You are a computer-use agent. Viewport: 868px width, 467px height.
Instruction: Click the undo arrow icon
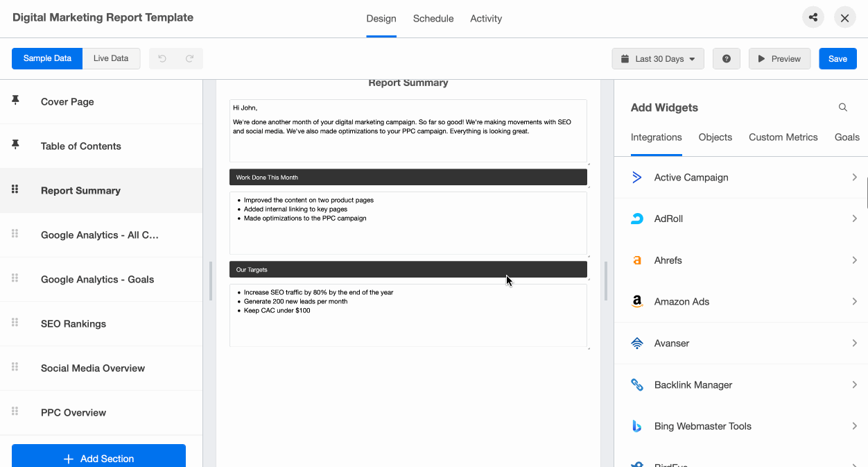point(162,59)
